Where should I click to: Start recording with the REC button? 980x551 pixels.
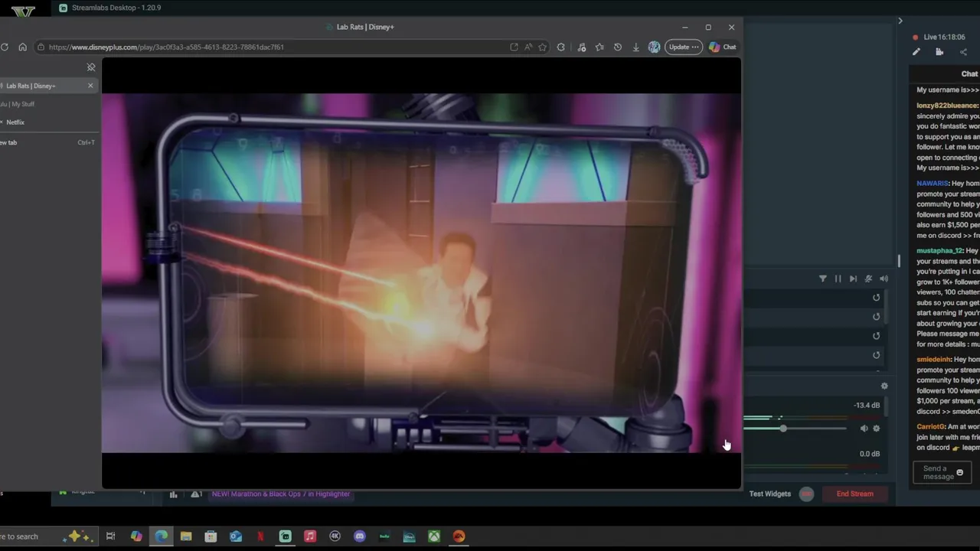point(806,494)
